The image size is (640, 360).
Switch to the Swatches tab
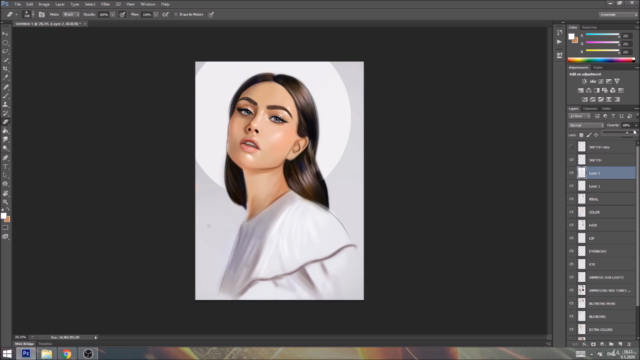coord(589,27)
